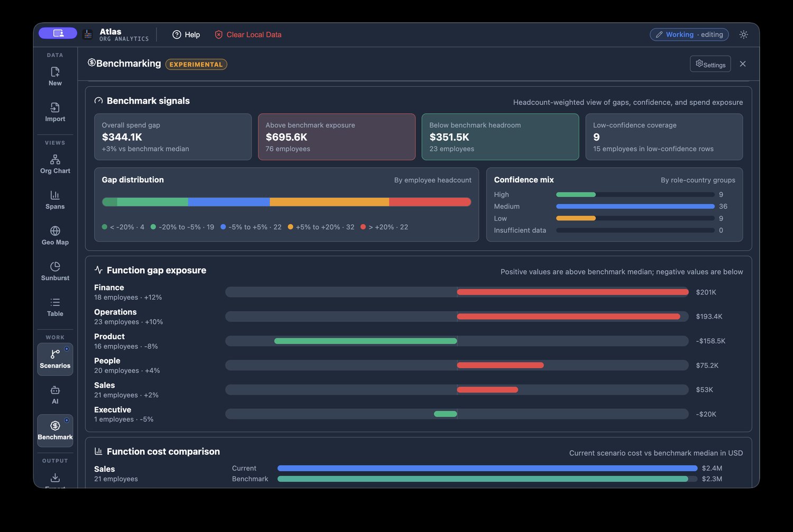The width and height of the screenshot is (793, 532).
Task: Click the gauge icon beside Benchmark signals
Action: [98, 100]
